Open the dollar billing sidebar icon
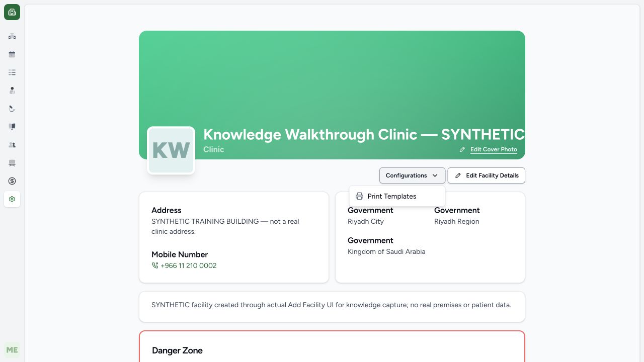The image size is (644, 362). (12, 181)
